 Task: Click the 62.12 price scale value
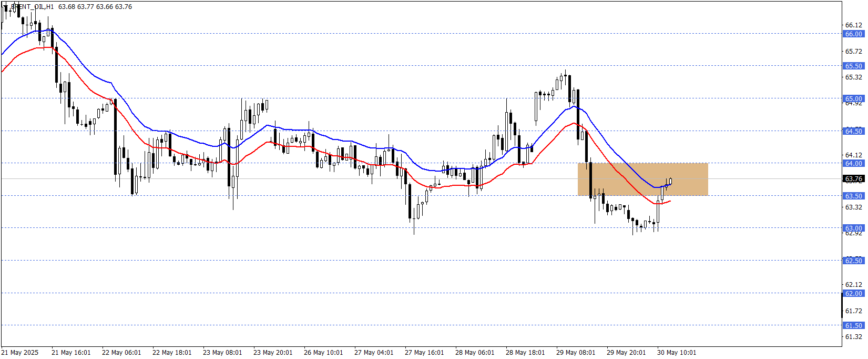point(853,285)
